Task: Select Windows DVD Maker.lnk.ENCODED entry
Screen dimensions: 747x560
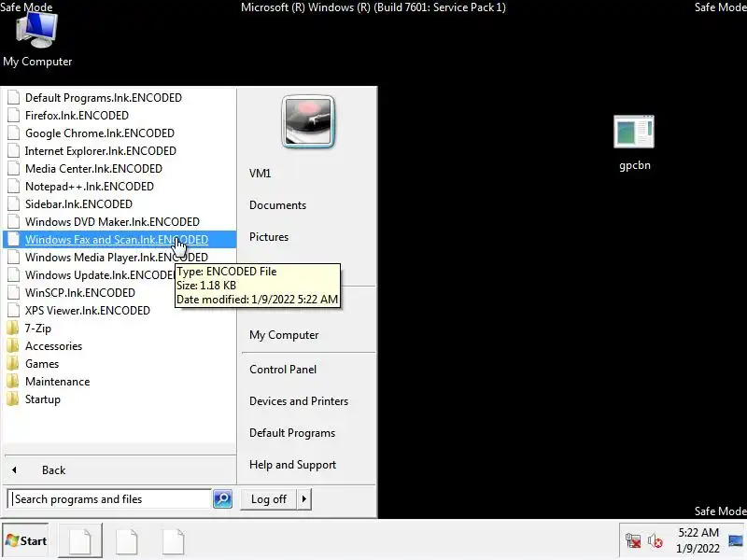Action: click(112, 222)
